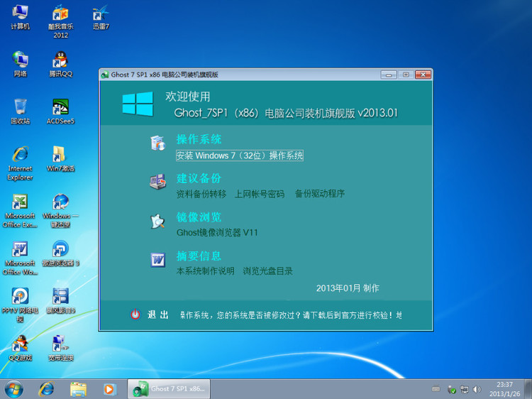Click 浏览光盘目录 to browse the disc
This screenshot has width=532, height=399.
(267, 270)
